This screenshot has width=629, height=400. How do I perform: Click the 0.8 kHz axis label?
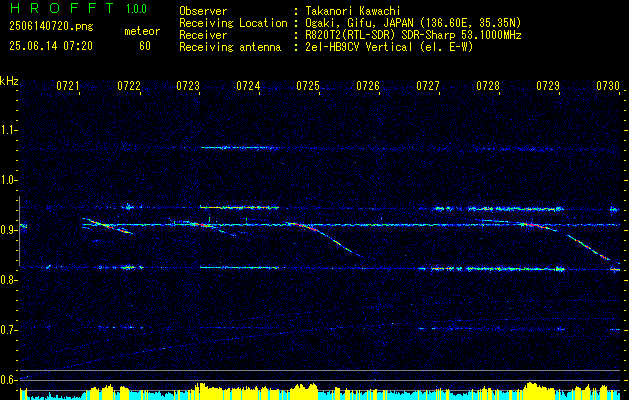coord(8,280)
